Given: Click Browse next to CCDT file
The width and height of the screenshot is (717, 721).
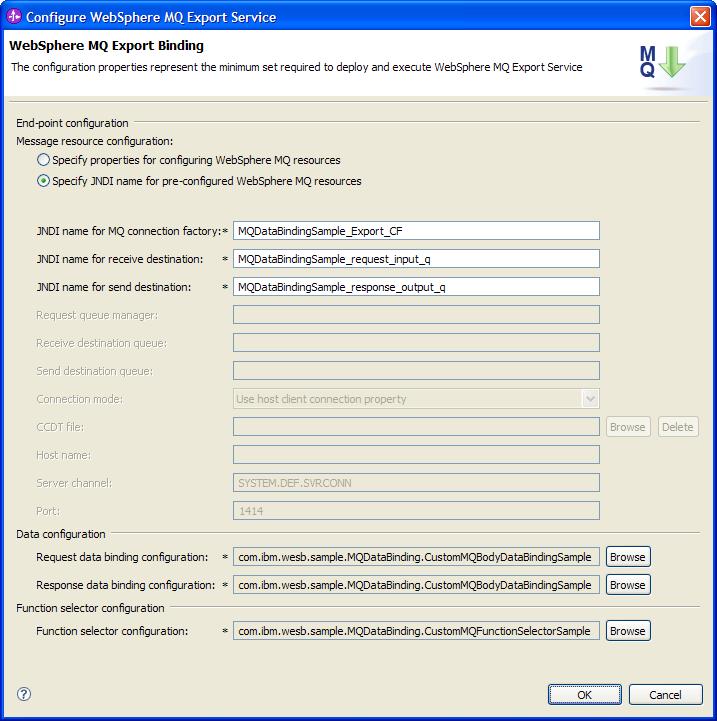Looking at the screenshot, I should tap(628, 427).
